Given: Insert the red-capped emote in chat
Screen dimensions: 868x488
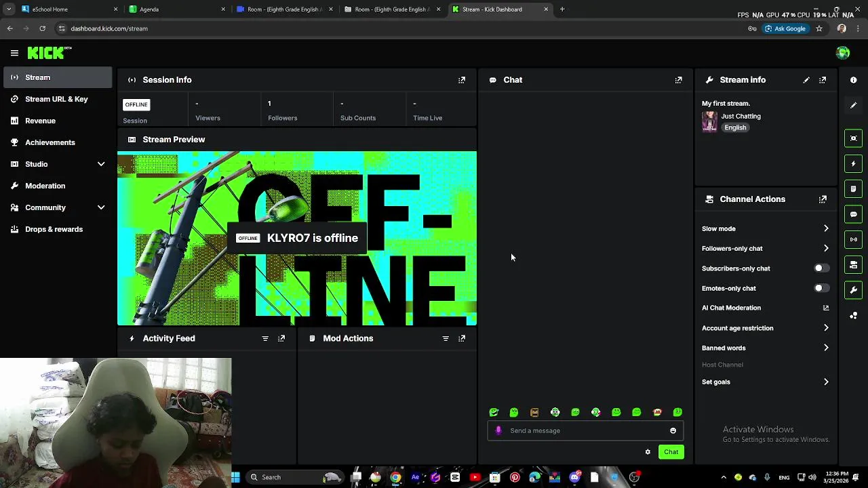Looking at the screenshot, I should tap(657, 412).
